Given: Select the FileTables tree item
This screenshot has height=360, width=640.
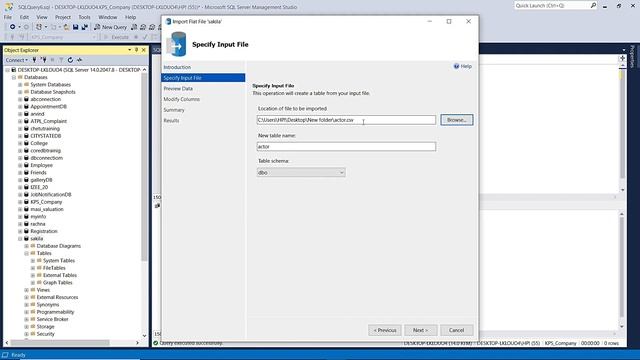Looking at the screenshot, I should pyautogui.click(x=54, y=268).
